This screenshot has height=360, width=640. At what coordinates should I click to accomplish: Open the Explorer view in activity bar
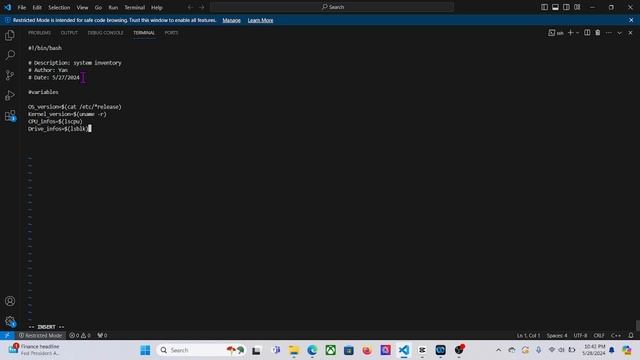pos(10,36)
